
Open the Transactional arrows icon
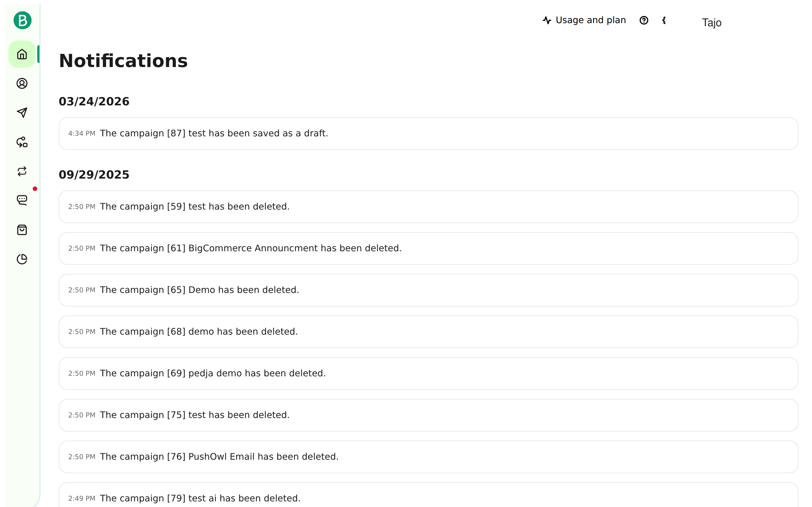[22, 171]
